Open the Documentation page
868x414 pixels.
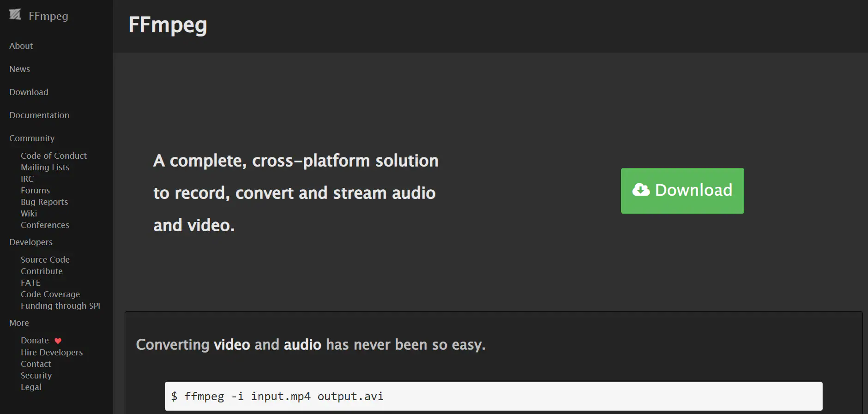pos(39,115)
